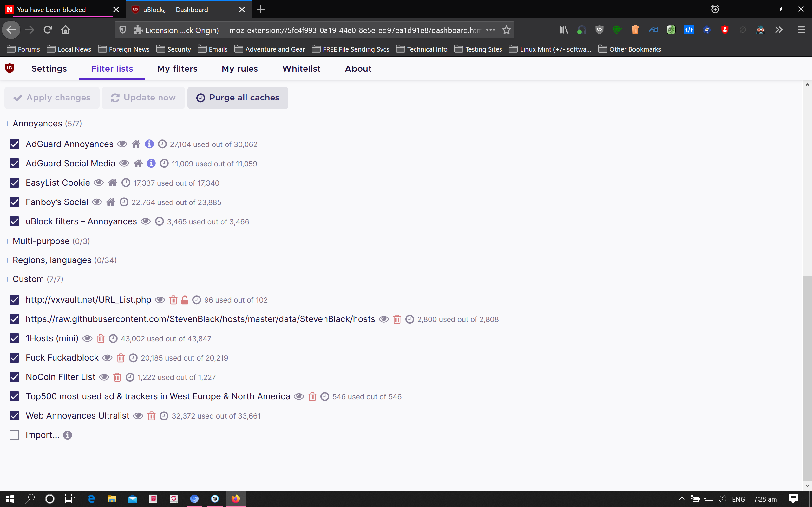Image resolution: width=812 pixels, height=507 pixels.
Task: Click the home icon next to AdGuard Annoyances
Action: point(136,144)
